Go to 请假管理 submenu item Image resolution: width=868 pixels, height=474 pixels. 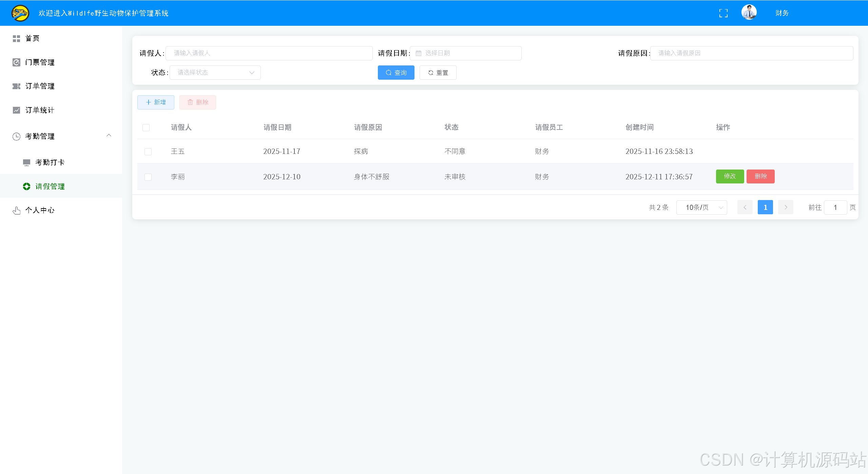61,186
